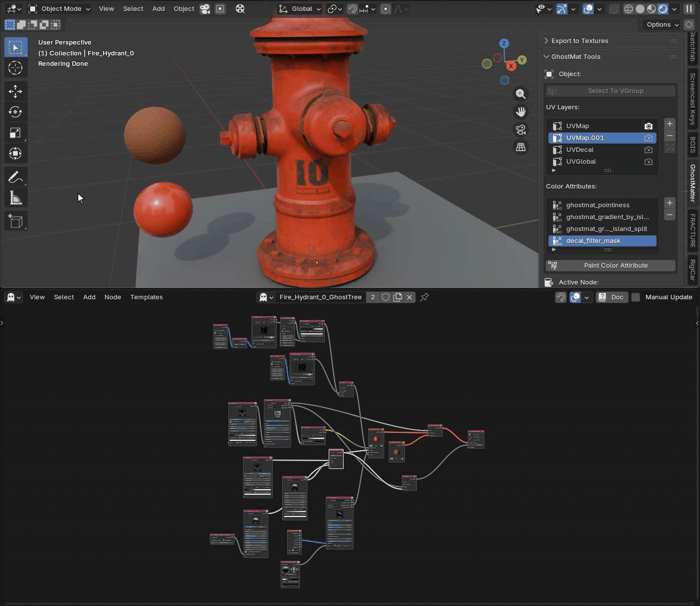Choose the Scale tool
The width and height of the screenshot is (700, 606).
coord(15,133)
